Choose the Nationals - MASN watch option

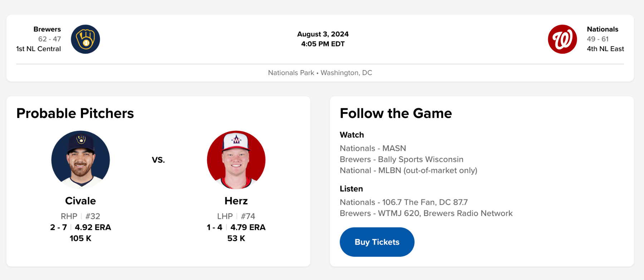pos(373,148)
